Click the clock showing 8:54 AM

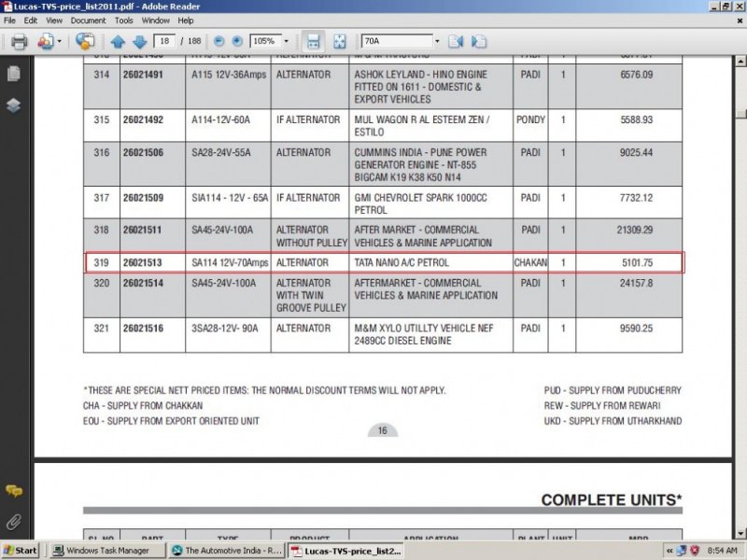click(722, 551)
